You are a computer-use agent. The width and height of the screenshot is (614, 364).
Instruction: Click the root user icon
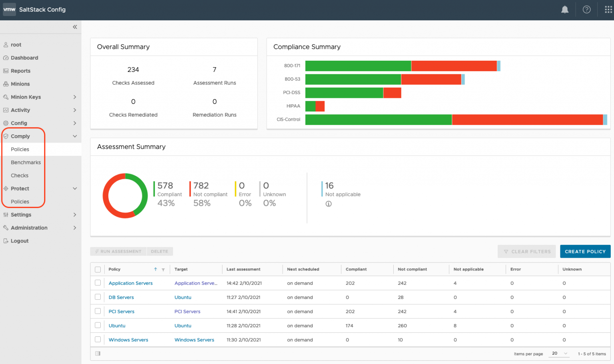coord(6,45)
